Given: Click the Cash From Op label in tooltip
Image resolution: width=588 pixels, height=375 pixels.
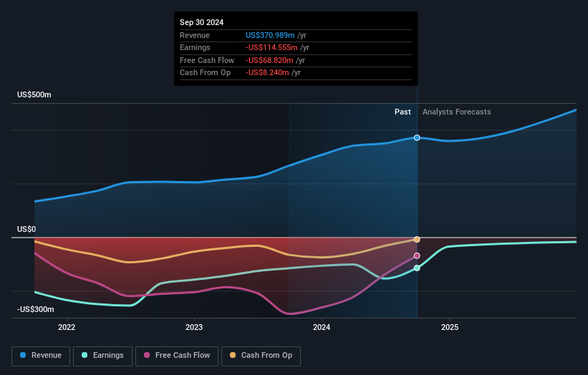Looking at the screenshot, I should click(205, 73).
